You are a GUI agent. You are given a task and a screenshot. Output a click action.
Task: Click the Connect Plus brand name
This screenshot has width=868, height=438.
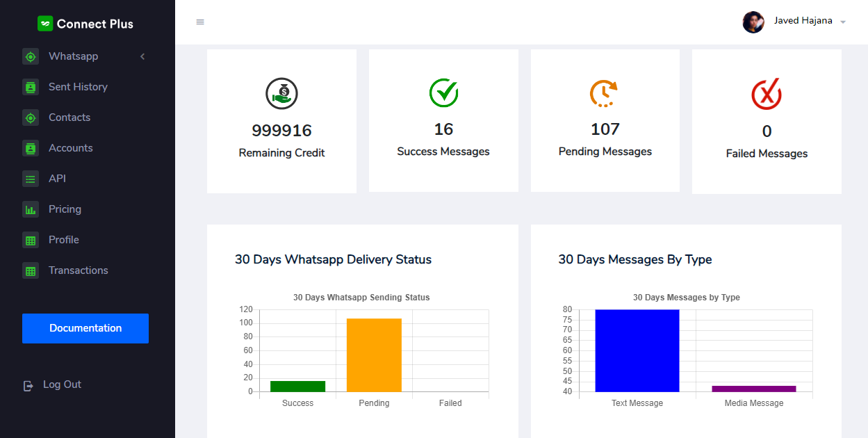point(95,24)
